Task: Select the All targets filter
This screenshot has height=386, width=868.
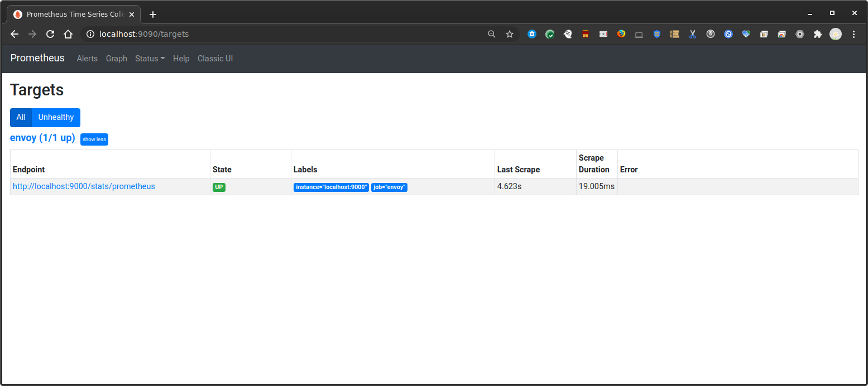Action: point(21,117)
